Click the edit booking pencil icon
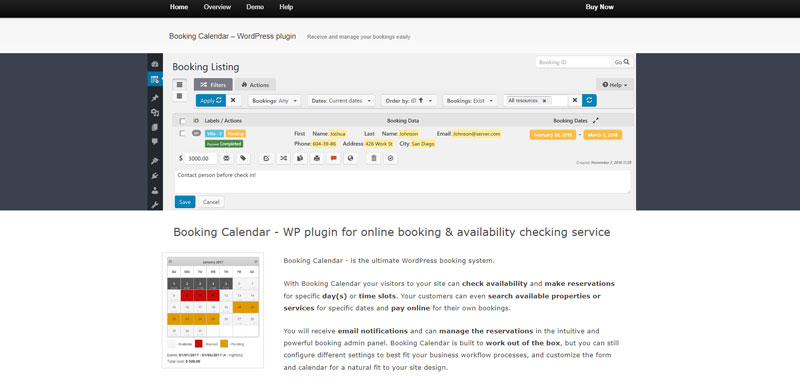The height and width of the screenshot is (380, 800). (266, 159)
